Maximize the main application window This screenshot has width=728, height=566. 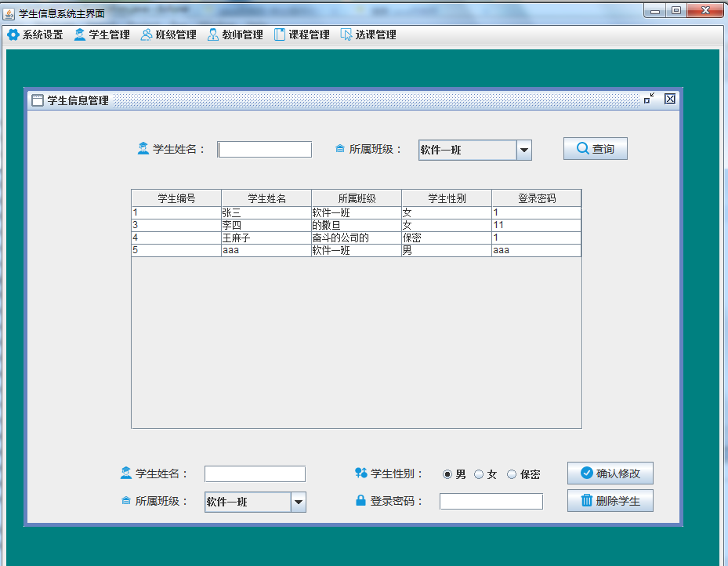click(676, 11)
